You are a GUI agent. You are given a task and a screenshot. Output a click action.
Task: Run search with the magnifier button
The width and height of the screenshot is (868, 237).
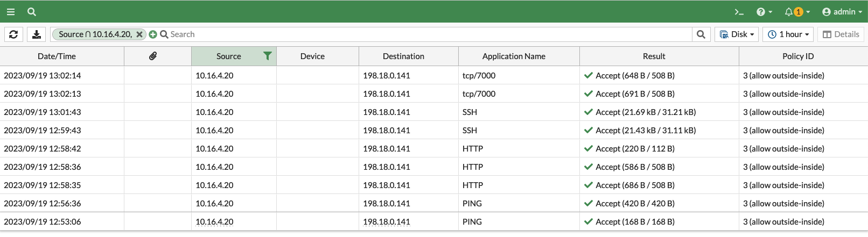[x=701, y=34]
